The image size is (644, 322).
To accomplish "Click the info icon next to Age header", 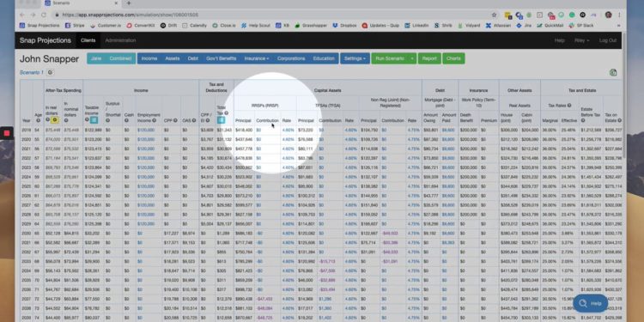I will (39, 120).
